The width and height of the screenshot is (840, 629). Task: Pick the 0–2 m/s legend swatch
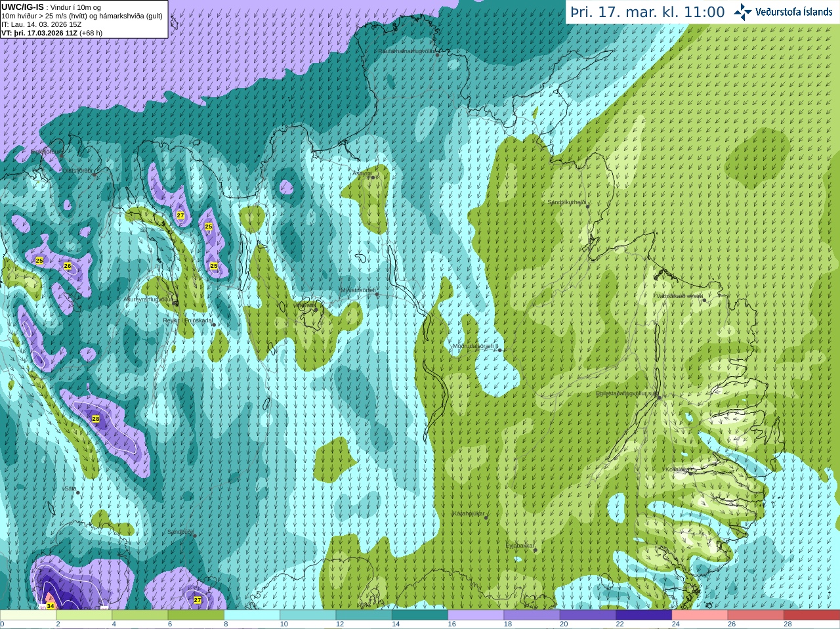coord(28,615)
